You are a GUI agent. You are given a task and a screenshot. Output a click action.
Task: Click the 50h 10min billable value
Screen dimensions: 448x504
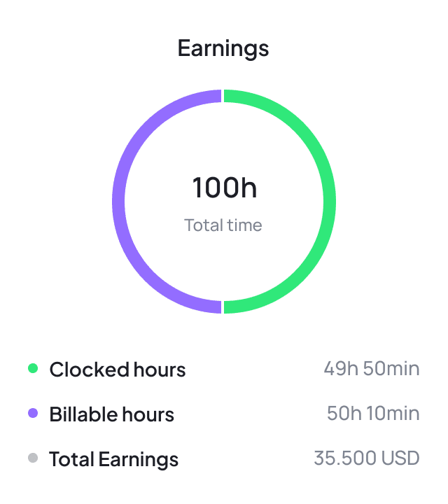pyautogui.click(x=373, y=414)
